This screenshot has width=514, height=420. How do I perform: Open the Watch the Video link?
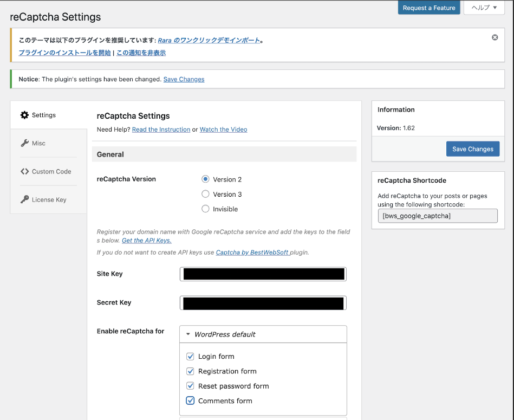pyautogui.click(x=223, y=129)
